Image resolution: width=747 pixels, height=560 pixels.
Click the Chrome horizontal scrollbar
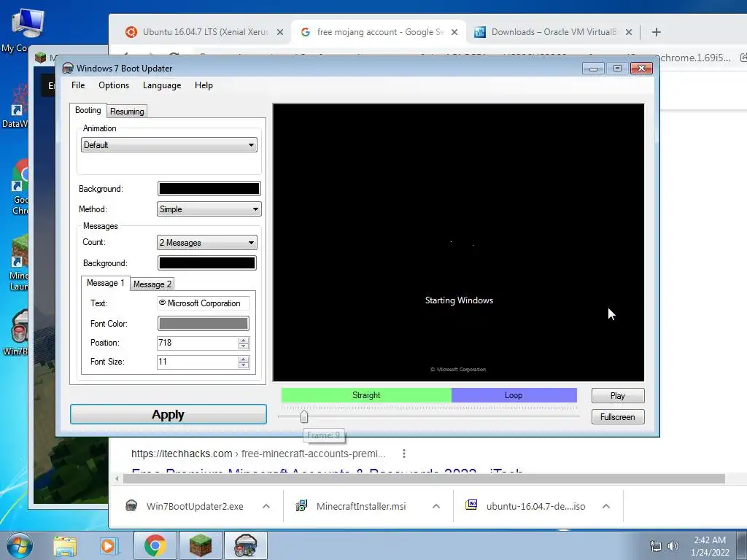coord(424,478)
